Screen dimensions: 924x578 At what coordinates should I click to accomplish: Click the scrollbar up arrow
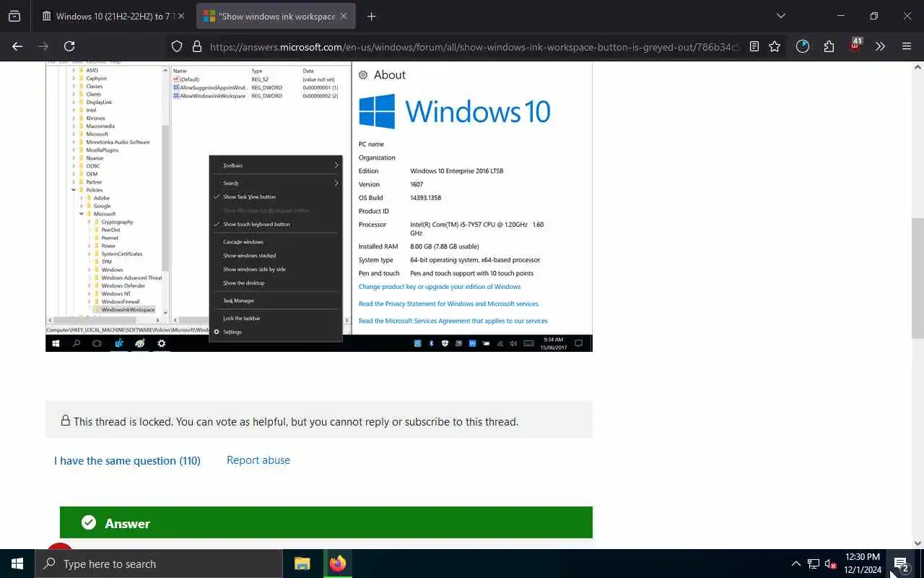coord(918,66)
